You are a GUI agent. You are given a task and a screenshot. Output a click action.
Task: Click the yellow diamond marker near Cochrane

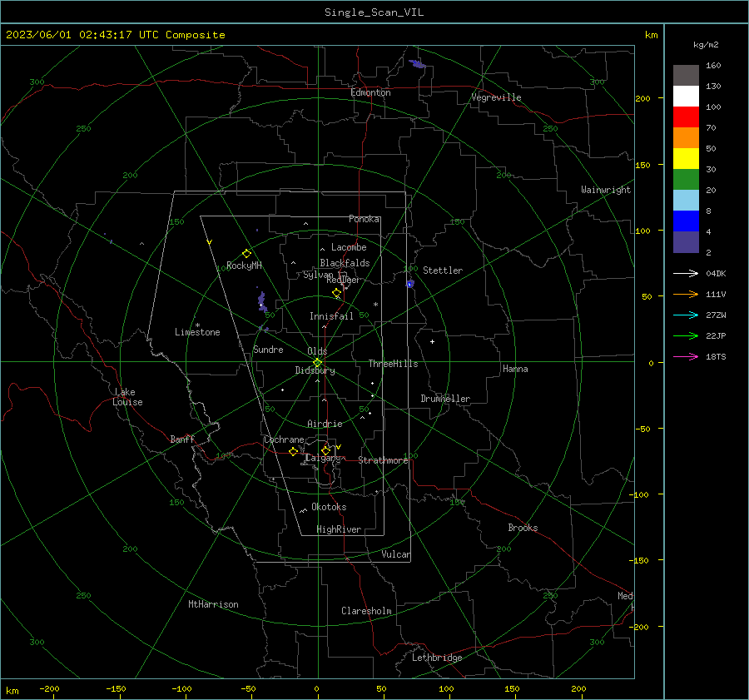click(x=293, y=451)
